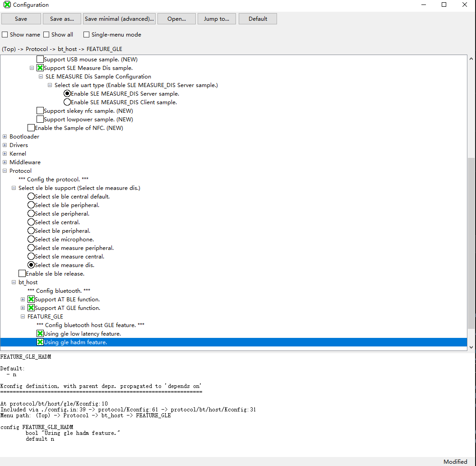Screen dimensions: 476x466
Task: Collapse the Protocol tree node
Action: pos(5,171)
